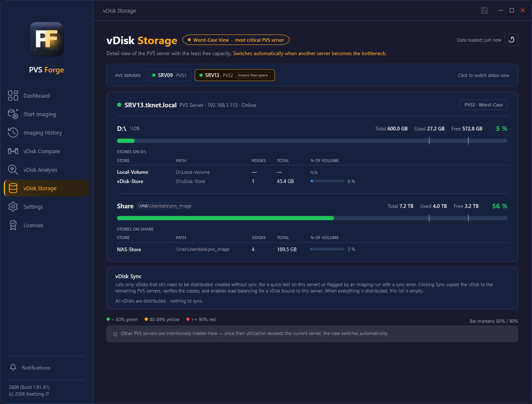
Task: Click the 45.4 GB total value
Action: (285, 181)
